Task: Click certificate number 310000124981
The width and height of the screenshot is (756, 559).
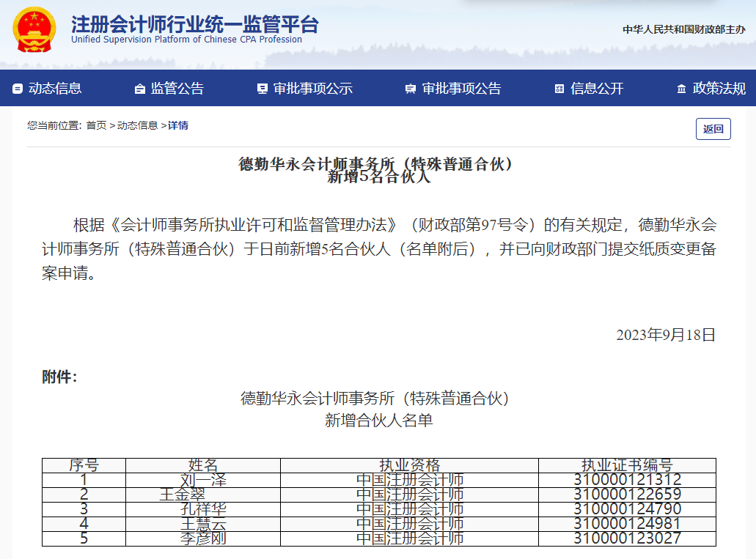Action: tap(627, 524)
